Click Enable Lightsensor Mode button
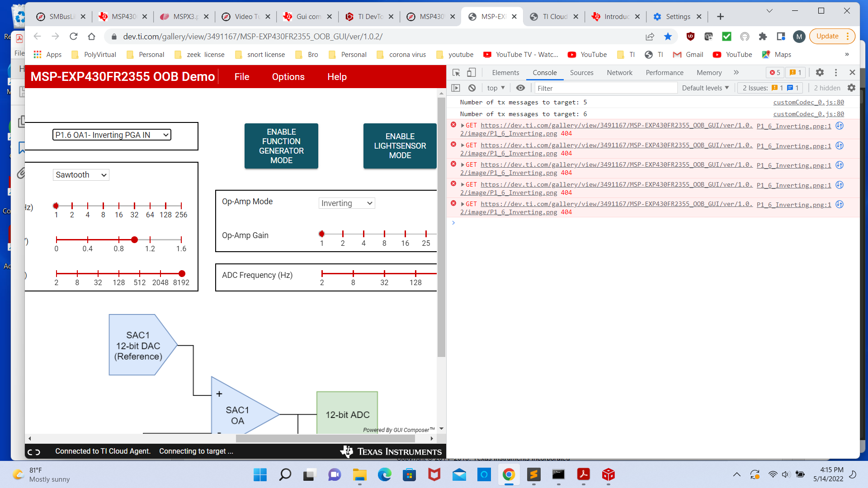Image resolution: width=868 pixels, height=488 pixels. pyautogui.click(x=400, y=146)
